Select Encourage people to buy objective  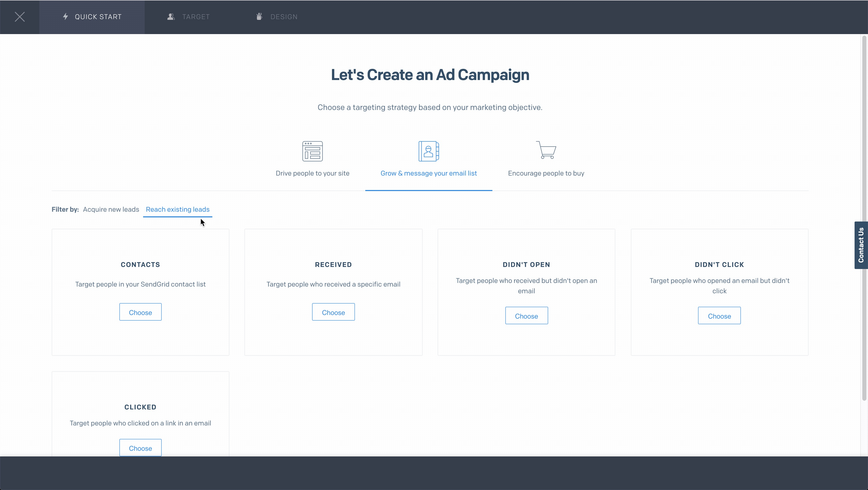pyautogui.click(x=546, y=173)
